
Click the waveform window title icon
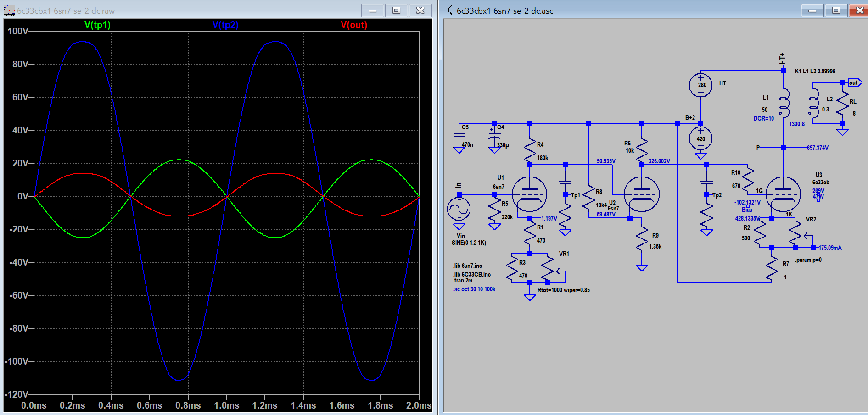pos(9,10)
